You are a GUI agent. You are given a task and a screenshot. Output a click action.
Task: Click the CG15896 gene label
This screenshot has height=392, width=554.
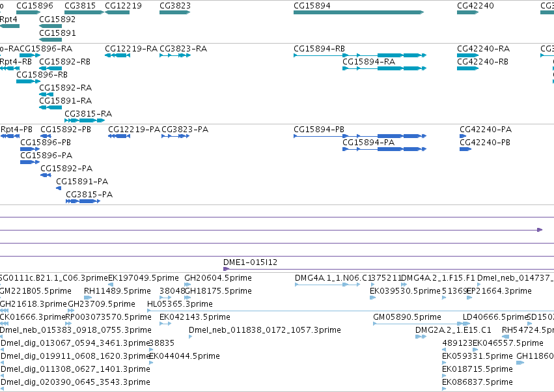(35, 6)
